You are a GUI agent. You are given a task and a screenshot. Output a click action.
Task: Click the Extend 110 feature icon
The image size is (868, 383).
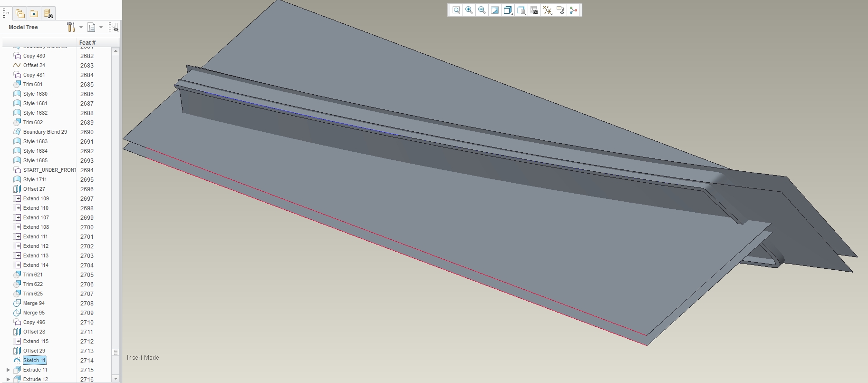click(17, 208)
